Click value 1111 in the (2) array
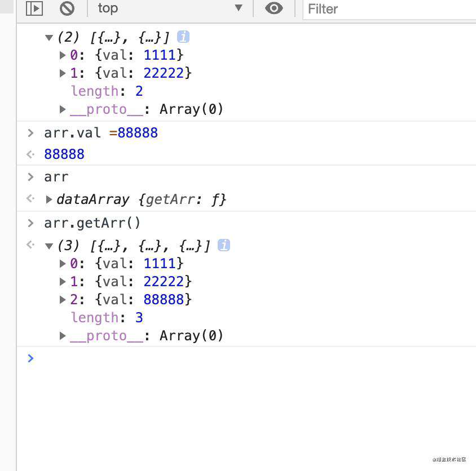 160,55
